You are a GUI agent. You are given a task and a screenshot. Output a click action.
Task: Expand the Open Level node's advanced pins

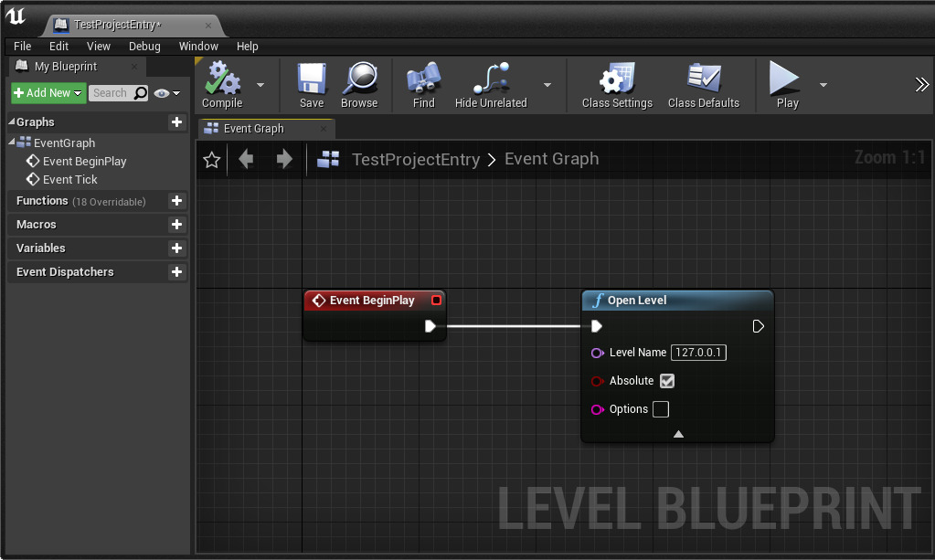point(678,434)
